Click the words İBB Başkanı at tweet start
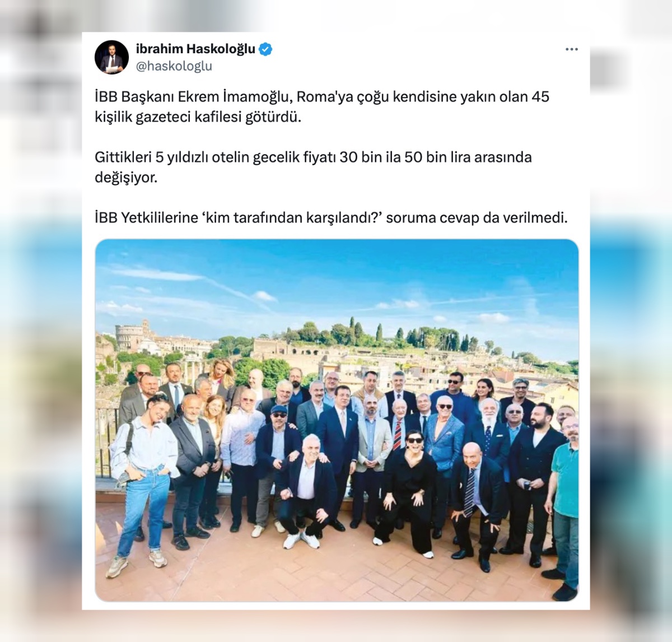The width and height of the screenshot is (672, 642). (x=134, y=97)
